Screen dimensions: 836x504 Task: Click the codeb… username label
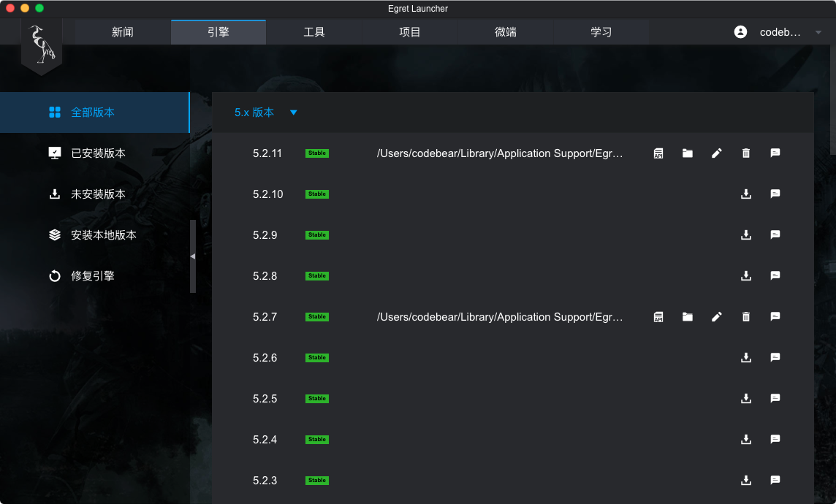pos(780,32)
